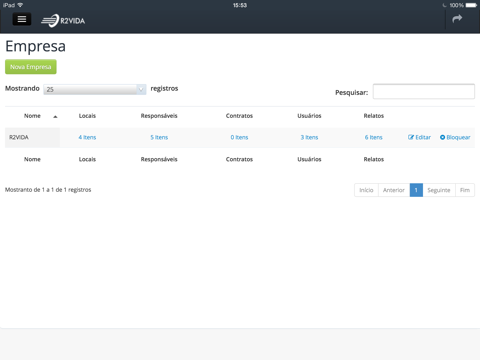Go to Seguinte page

tap(439, 190)
